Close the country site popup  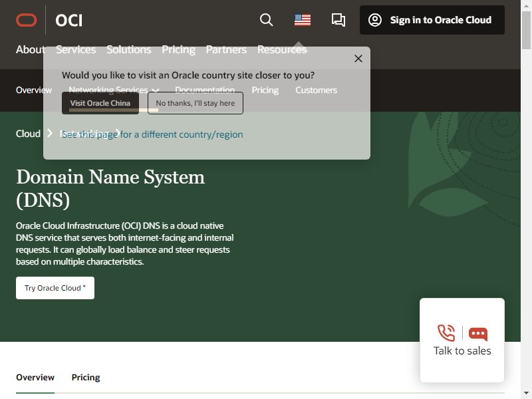point(358,59)
